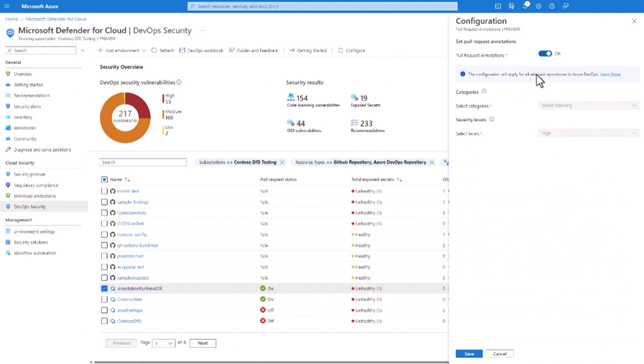Go to Security alerts in sidebar
This screenshot has width=644, height=364.
(x=27, y=106)
